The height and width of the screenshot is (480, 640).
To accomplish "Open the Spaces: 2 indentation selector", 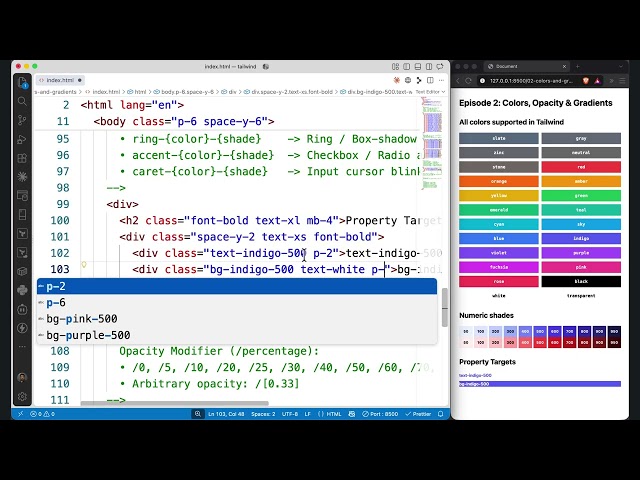I will [263, 414].
